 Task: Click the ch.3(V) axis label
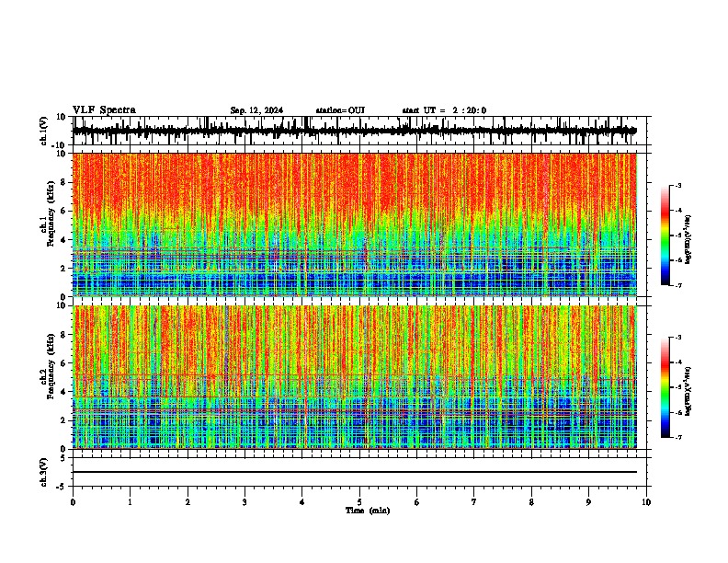tap(44, 472)
